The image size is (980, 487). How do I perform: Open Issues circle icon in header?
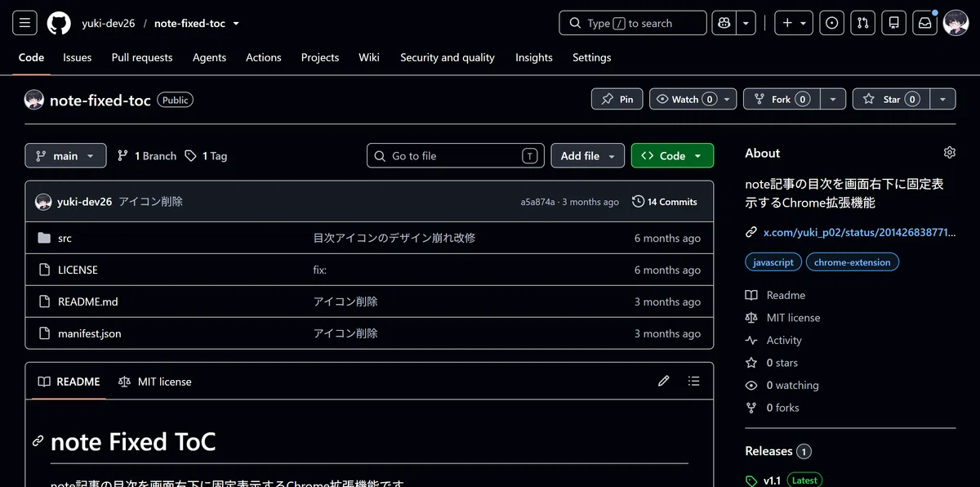832,23
